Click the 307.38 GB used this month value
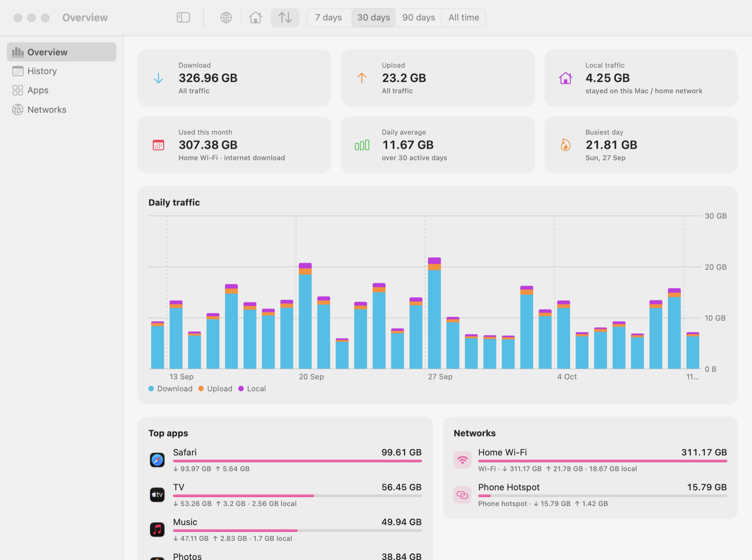Screen dimensions: 752x560 (x=208, y=145)
